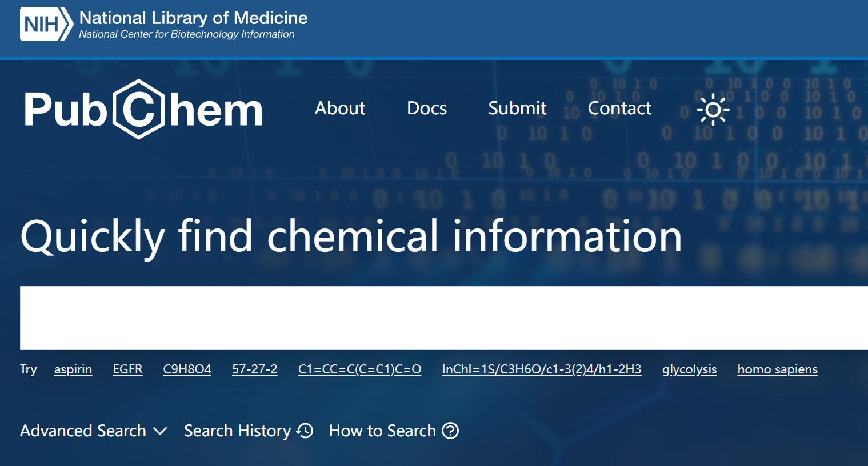The height and width of the screenshot is (466, 868).
Task: Try the InChI=1S/C3H6O example link
Action: tap(542, 369)
